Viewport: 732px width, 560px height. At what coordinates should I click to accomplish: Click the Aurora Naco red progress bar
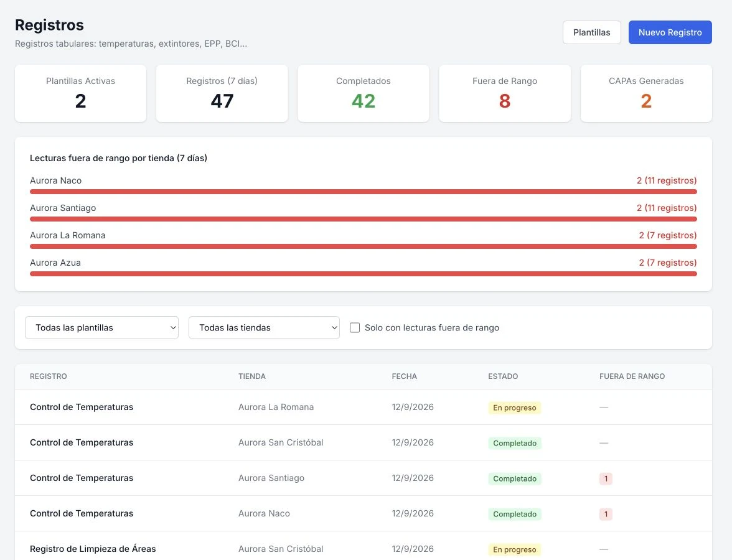(364, 192)
